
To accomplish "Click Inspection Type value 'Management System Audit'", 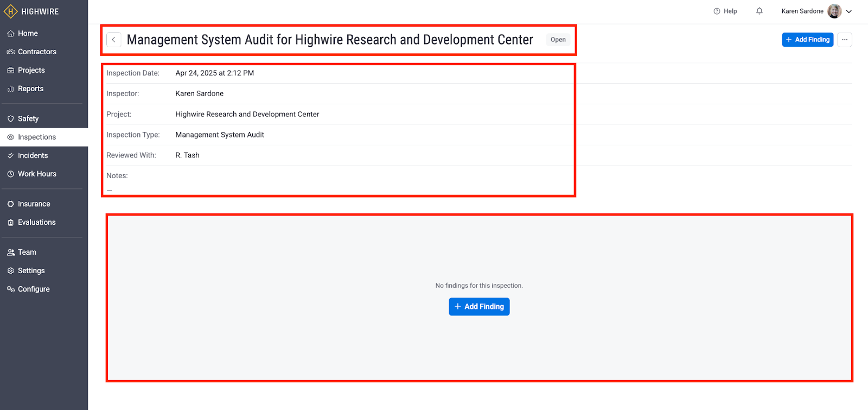I will coord(220,135).
